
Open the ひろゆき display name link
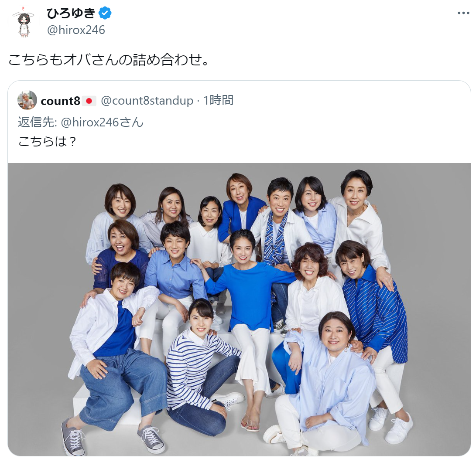pos(71,13)
